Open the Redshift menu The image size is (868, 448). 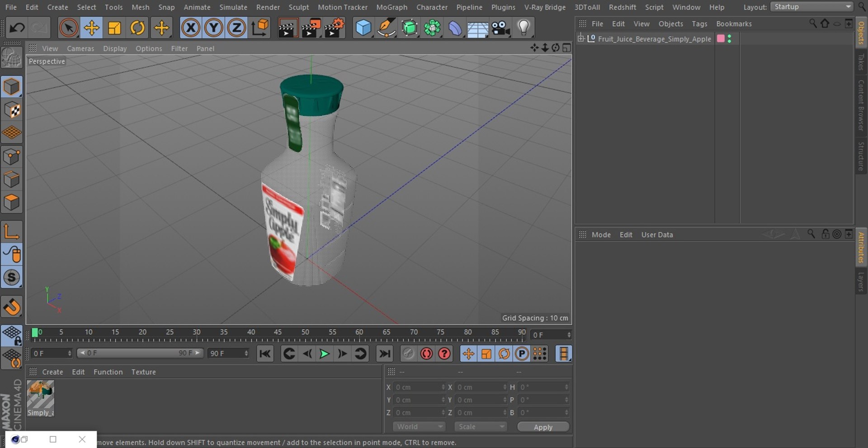tap(622, 7)
